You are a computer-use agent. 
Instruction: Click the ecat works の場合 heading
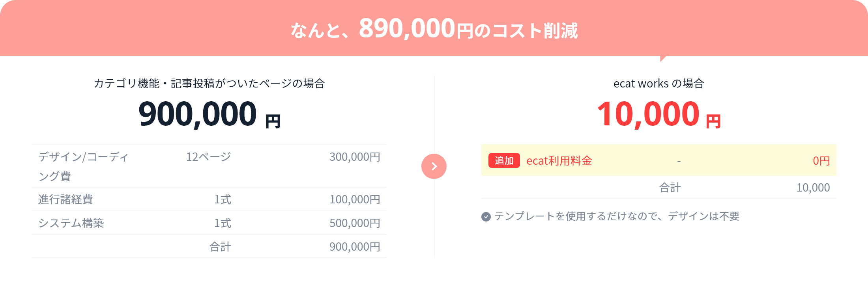(x=659, y=84)
